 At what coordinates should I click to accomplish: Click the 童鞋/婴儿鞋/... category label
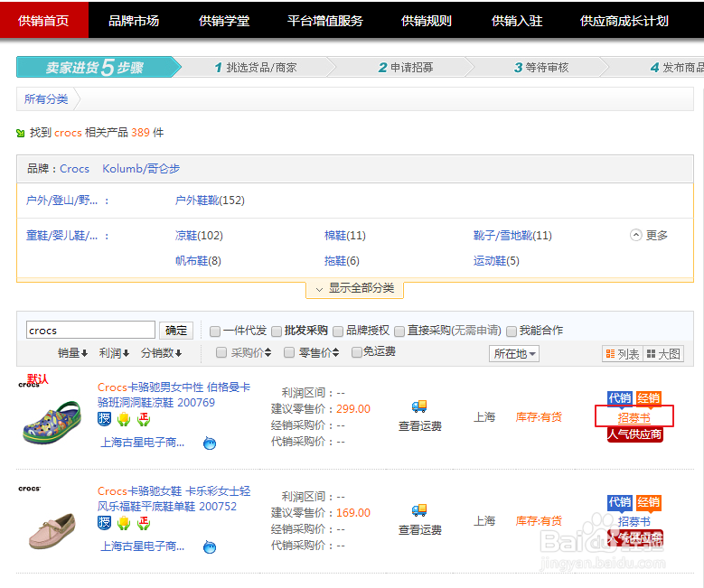pyautogui.click(x=61, y=235)
